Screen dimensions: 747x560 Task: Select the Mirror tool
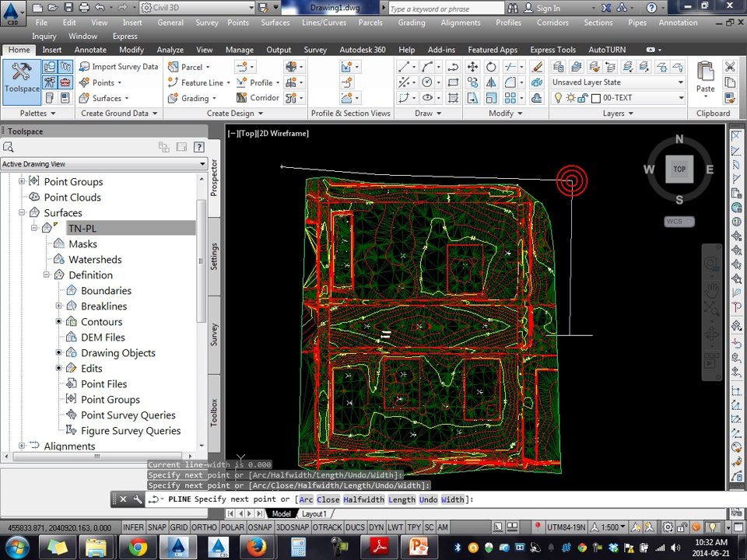click(x=491, y=82)
